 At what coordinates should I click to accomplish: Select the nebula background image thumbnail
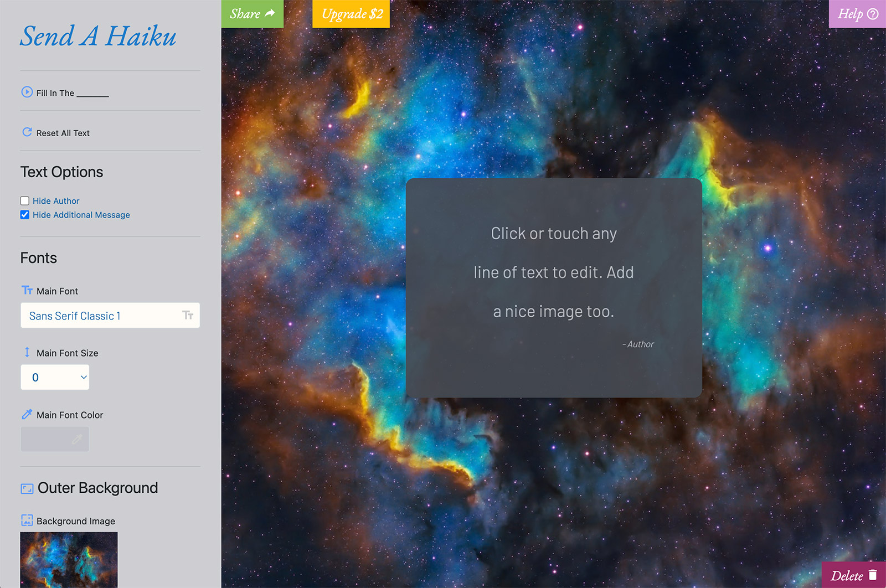pyautogui.click(x=69, y=559)
